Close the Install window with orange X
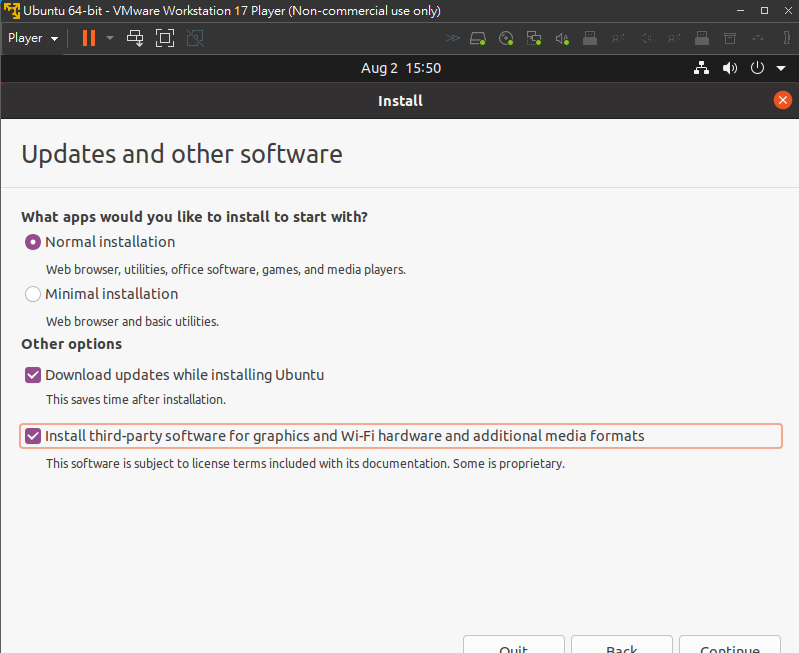799x653 pixels. click(x=783, y=100)
